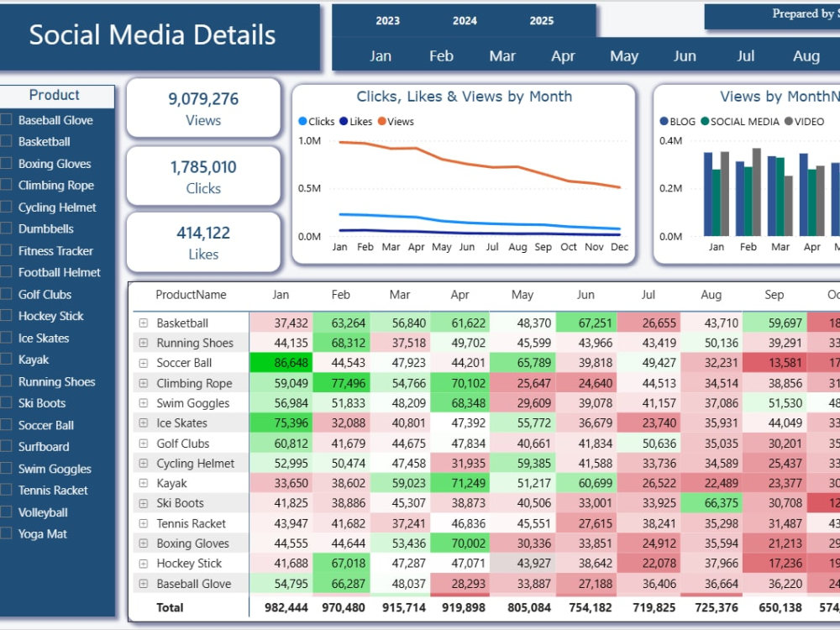Expand the Hockey Stick table row

143,563
